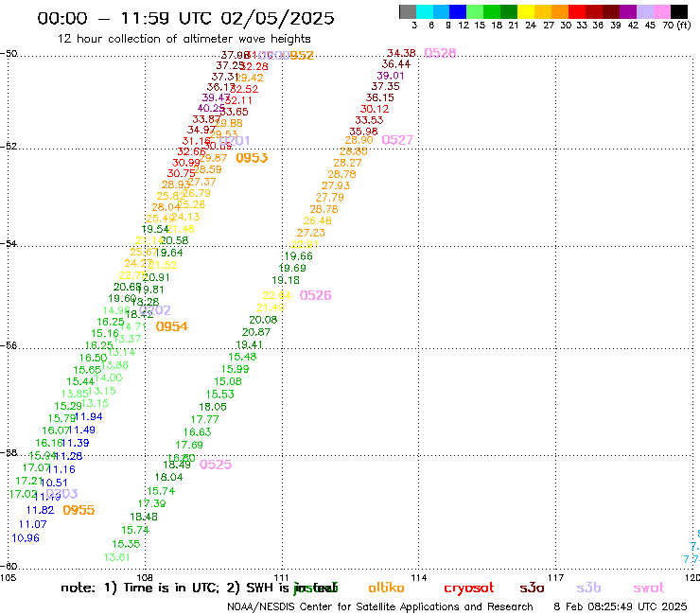Screen dimensions: 700x615
Task: Click the wave height value 15.35
Action: point(126,544)
